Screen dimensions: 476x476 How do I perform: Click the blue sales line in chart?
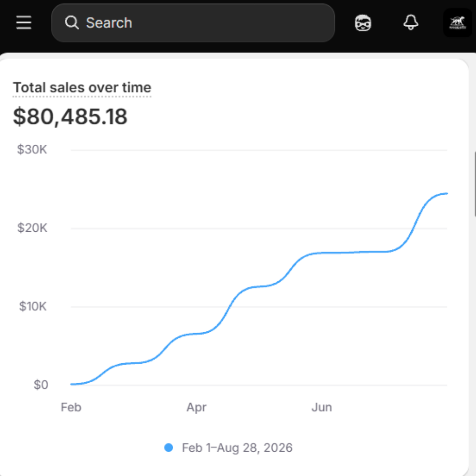[259, 287]
